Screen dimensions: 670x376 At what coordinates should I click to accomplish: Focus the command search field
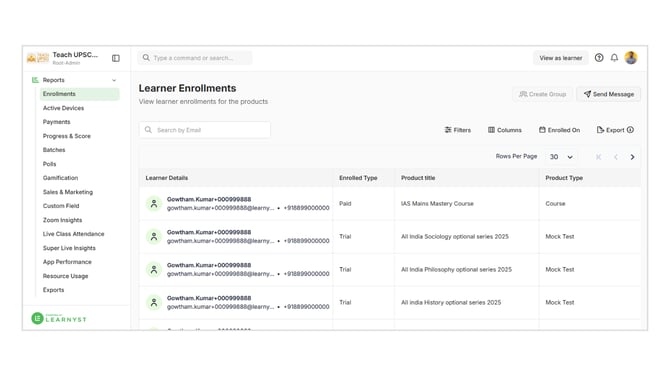pos(195,58)
